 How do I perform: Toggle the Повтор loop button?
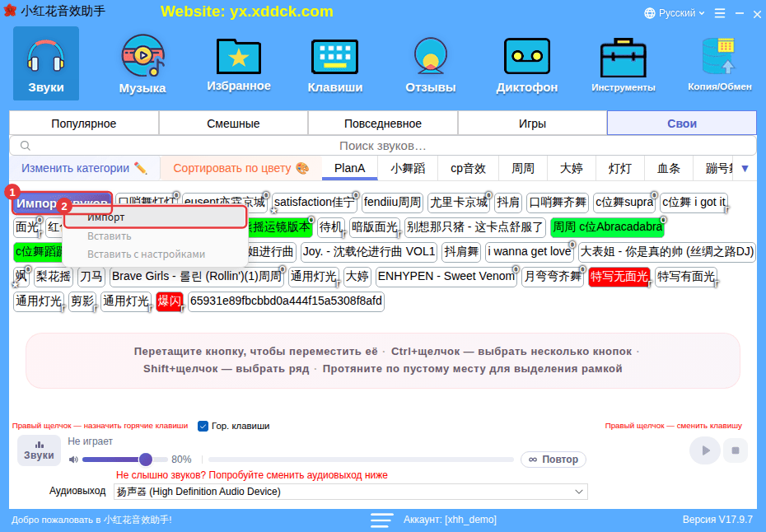coord(553,460)
